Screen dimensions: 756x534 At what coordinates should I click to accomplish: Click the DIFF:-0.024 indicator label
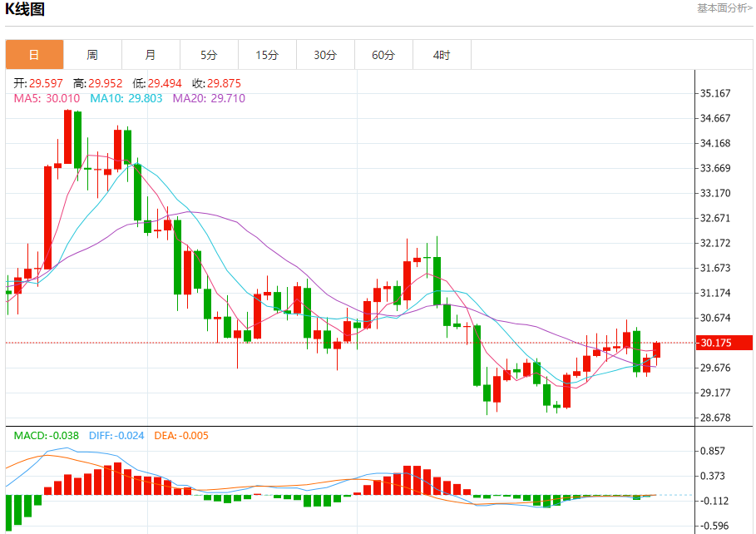click(116, 436)
